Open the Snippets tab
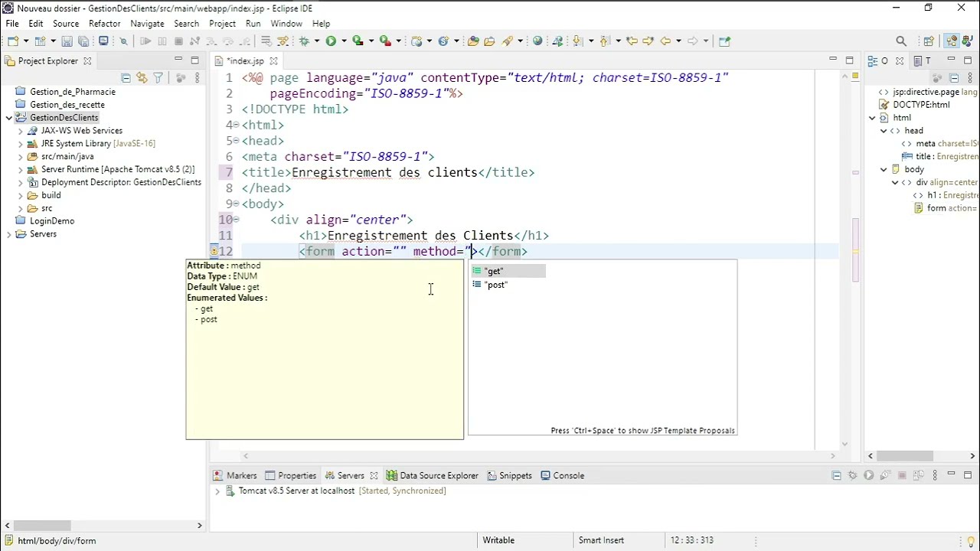 point(509,475)
